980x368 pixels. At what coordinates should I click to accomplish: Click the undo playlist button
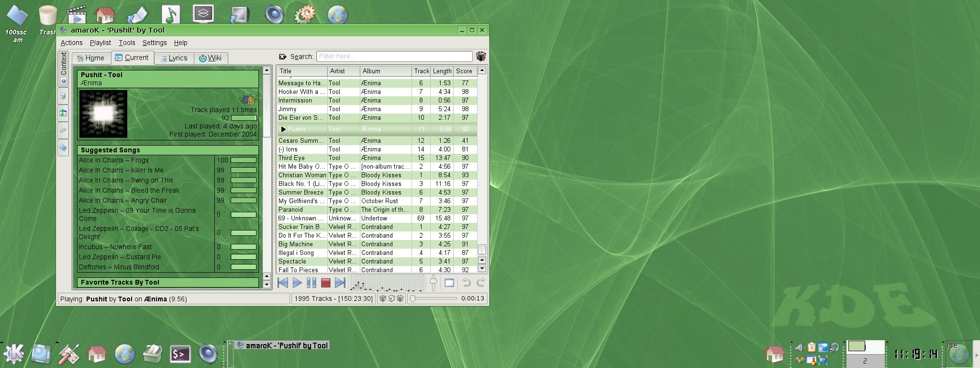point(466,283)
